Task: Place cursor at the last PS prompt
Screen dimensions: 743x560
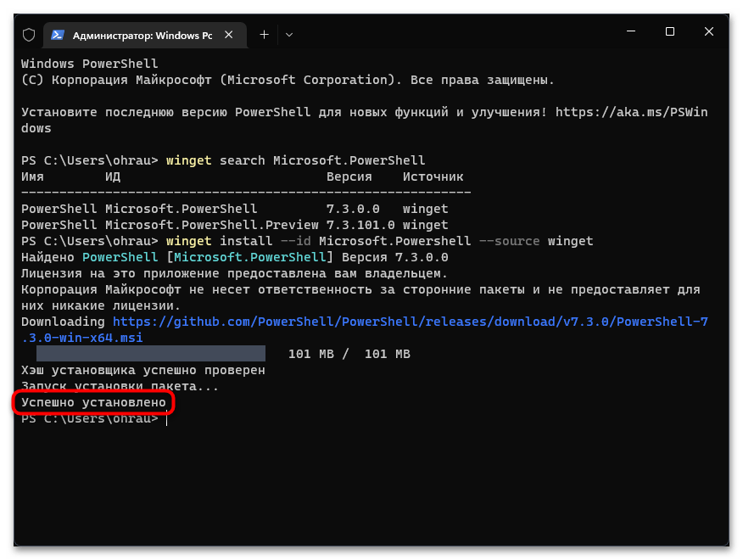Action: click(167, 418)
